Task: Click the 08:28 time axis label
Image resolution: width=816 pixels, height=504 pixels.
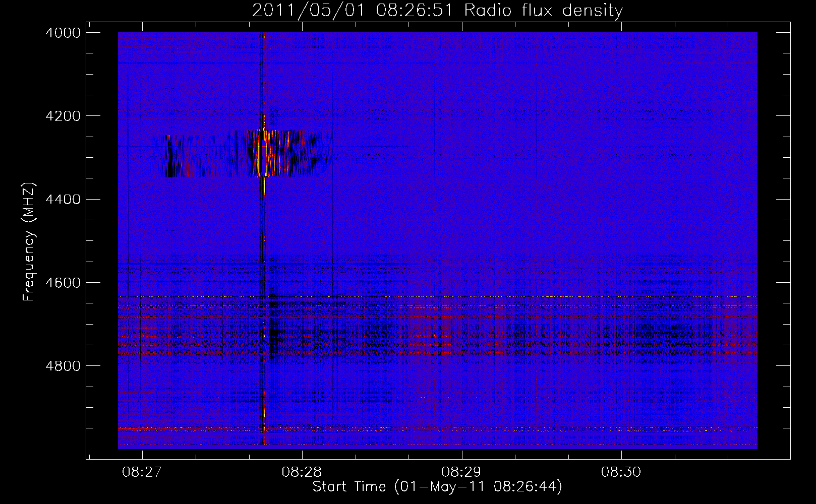Action: (x=302, y=472)
